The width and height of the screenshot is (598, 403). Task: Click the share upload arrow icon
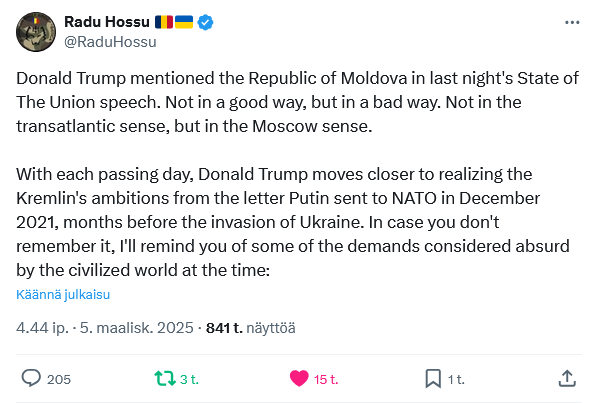(x=567, y=379)
